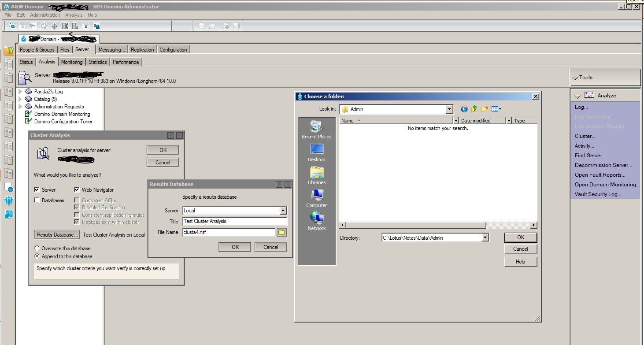The width and height of the screenshot is (644, 345).
Task: Click Decommission Server... in Analyze tools
Action: [603, 165]
